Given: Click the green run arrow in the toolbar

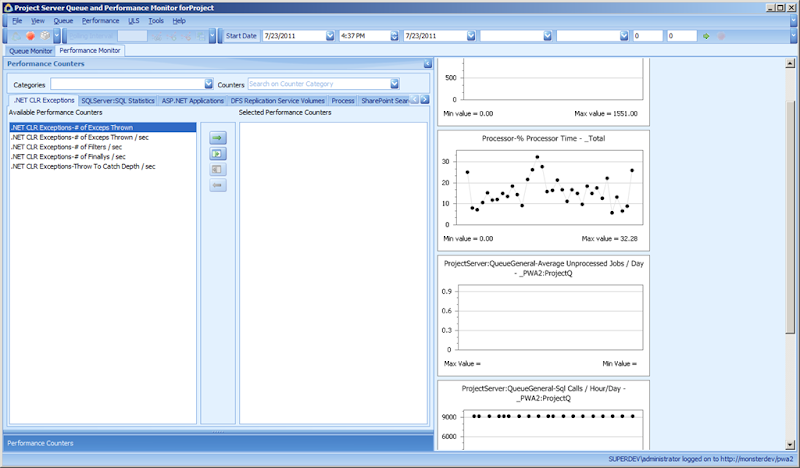Looking at the screenshot, I should (x=707, y=36).
